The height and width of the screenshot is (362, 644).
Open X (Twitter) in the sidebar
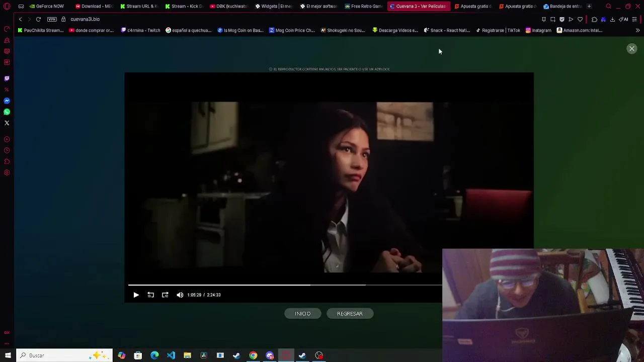click(x=7, y=123)
